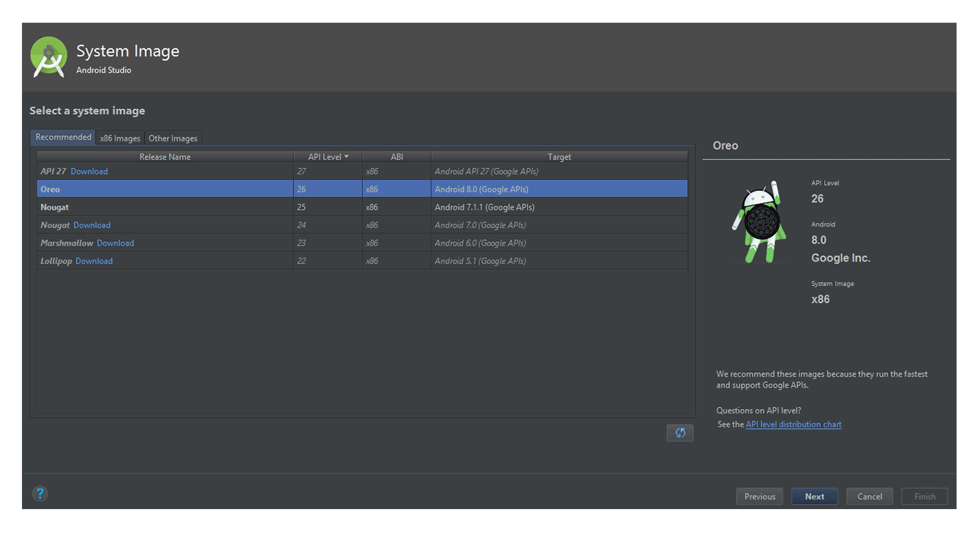Click the Oreo Android mascot image

(x=758, y=222)
